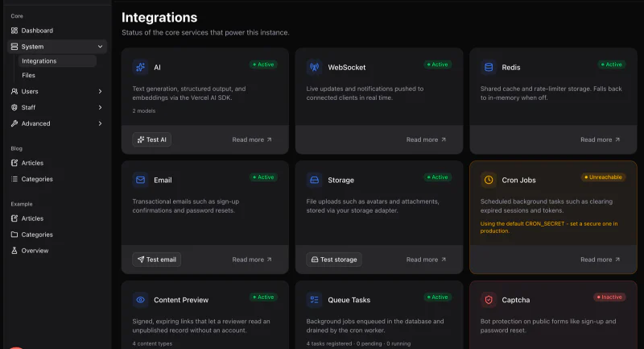
Task: Click the Unreachable badge on Cron Jobs
Action: click(603, 177)
